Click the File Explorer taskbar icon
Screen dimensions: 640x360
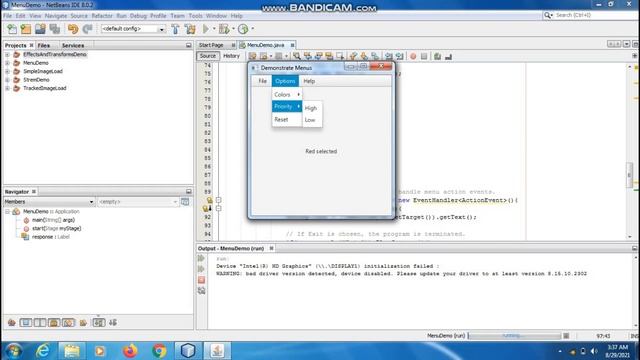point(72,351)
